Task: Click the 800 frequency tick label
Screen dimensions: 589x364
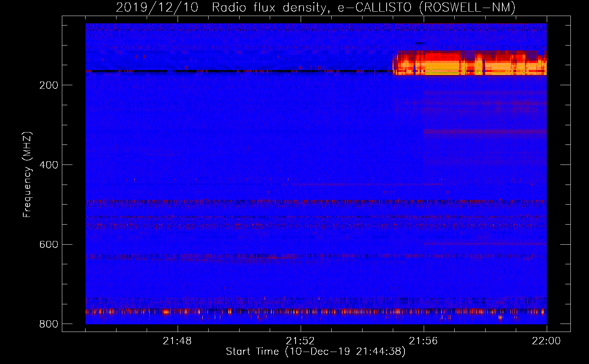Action: pyautogui.click(x=49, y=324)
